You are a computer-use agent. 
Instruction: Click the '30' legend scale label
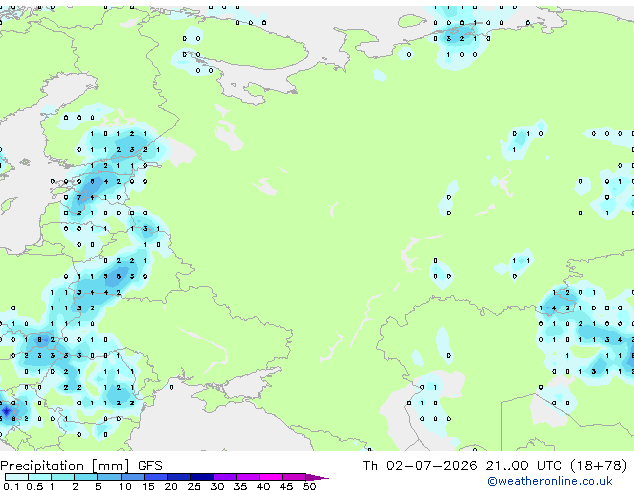point(217,486)
